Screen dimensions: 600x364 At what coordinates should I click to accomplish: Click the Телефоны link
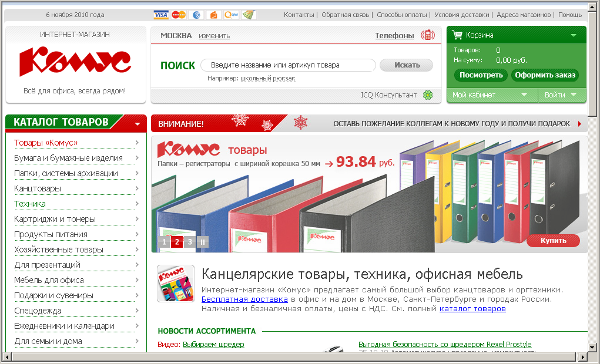(394, 36)
